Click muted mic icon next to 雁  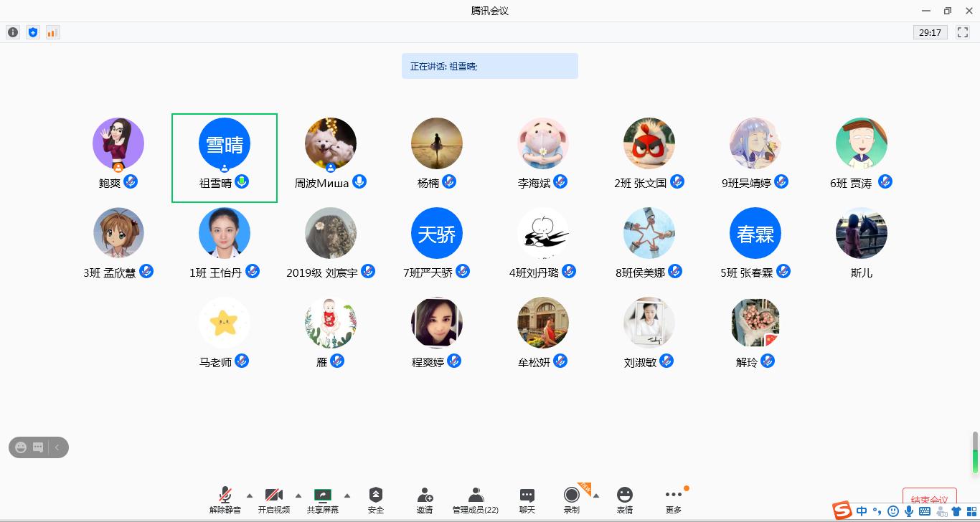click(338, 361)
